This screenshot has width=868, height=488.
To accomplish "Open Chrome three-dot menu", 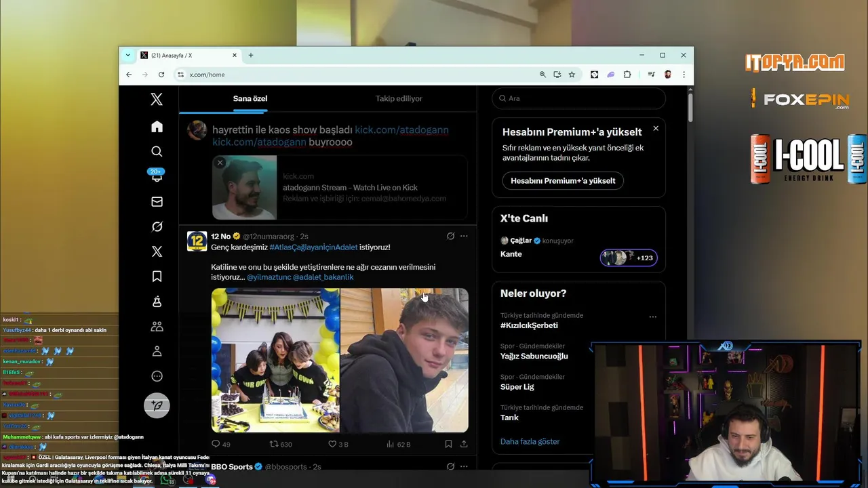I will 684,75.
